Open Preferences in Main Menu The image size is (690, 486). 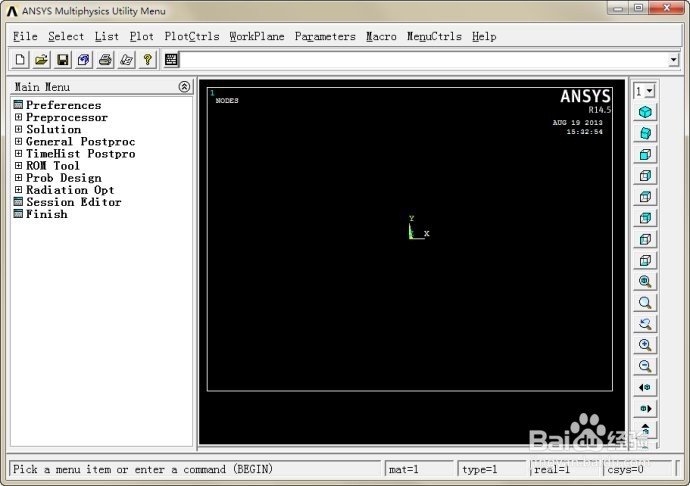64,105
